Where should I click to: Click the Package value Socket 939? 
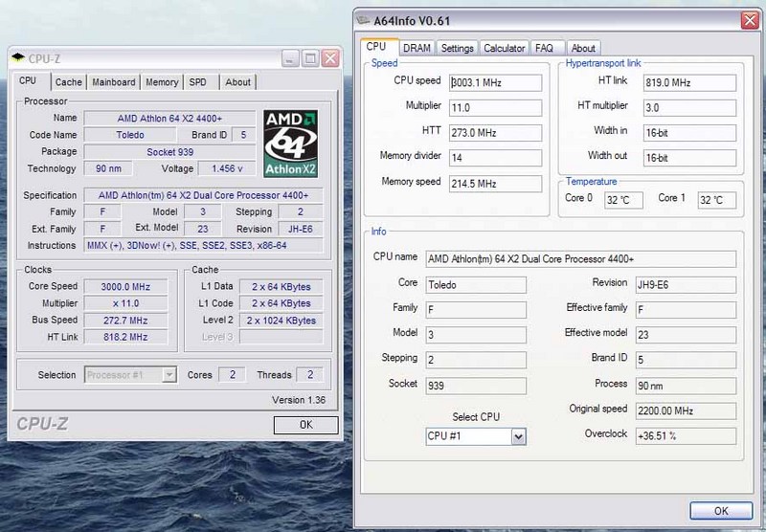(x=169, y=152)
